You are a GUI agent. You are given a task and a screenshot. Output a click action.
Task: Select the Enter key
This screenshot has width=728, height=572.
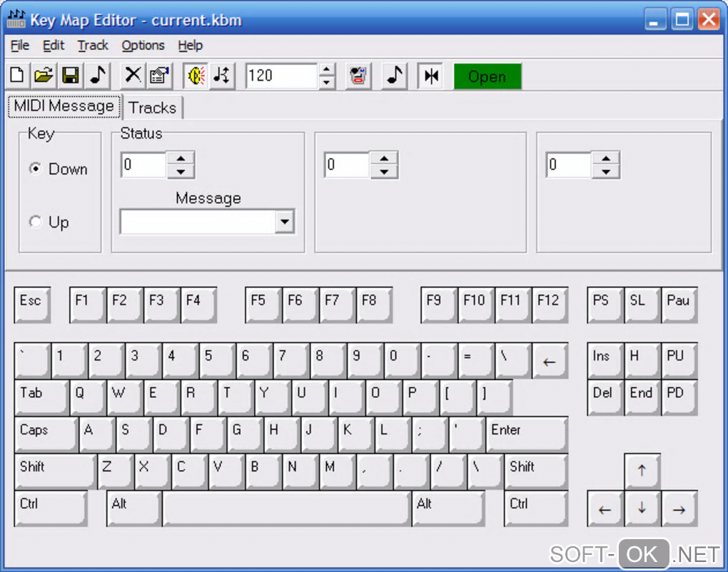pyautogui.click(x=527, y=434)
